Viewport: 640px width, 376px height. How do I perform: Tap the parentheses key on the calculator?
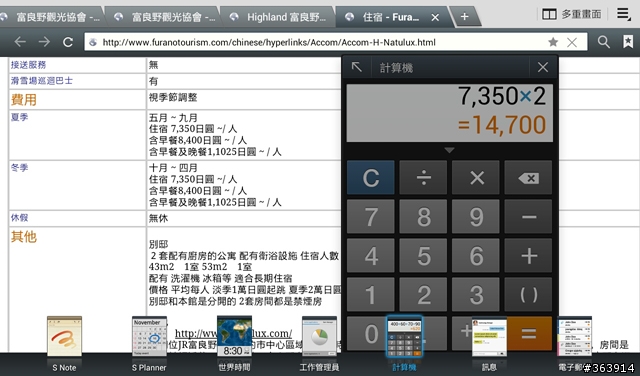tap(528, 294)
